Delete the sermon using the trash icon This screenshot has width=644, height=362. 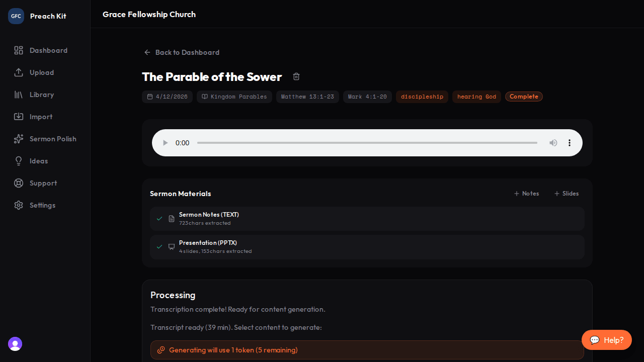click(296, 76)
